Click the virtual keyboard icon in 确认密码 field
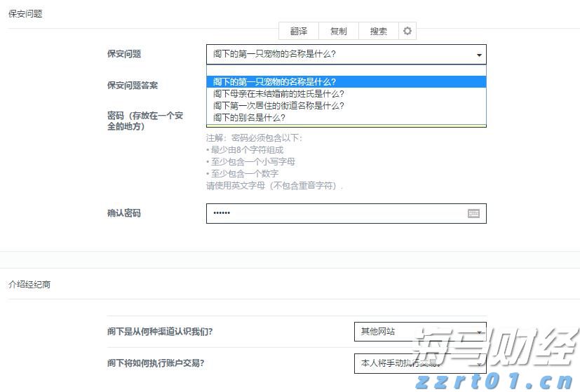 [x=473, y=213]
